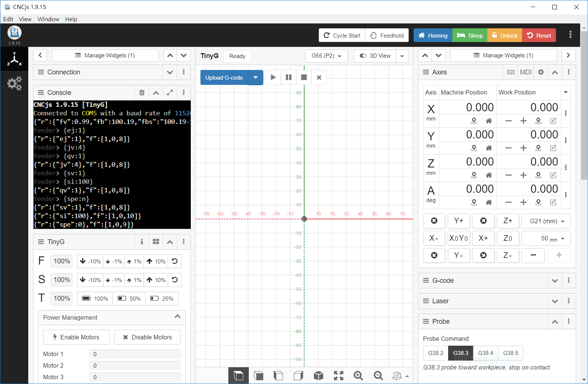This screenshot has height=384, width=588.
Task: Open the Probe widget options menu
Action: pos(569,321)
